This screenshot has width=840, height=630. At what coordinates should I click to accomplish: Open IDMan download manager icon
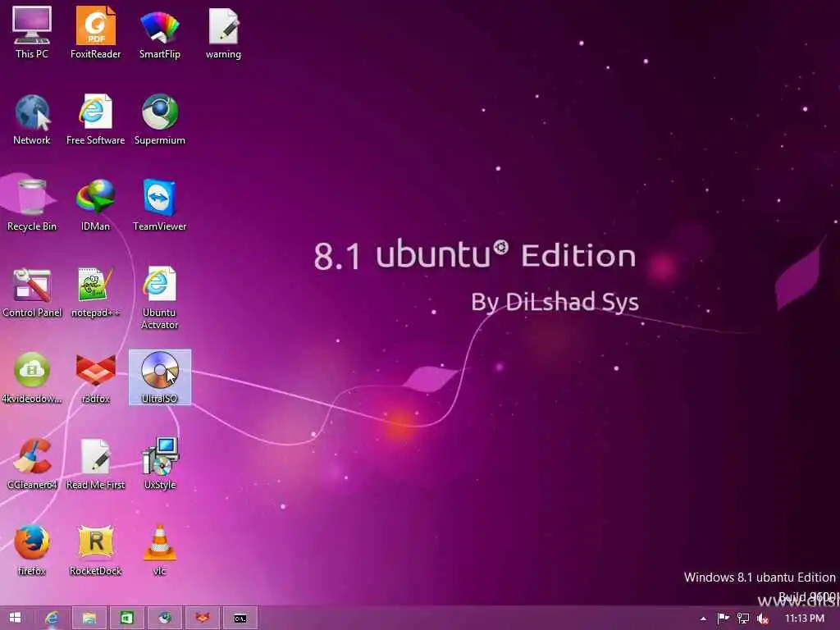[95, 205]
